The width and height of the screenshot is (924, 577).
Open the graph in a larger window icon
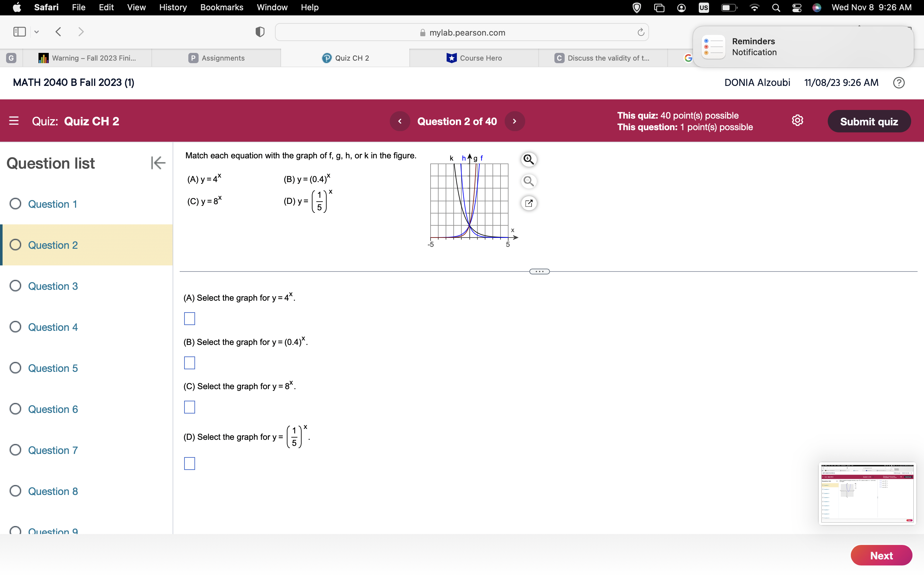pyautogui.click(x=528, y=203)
